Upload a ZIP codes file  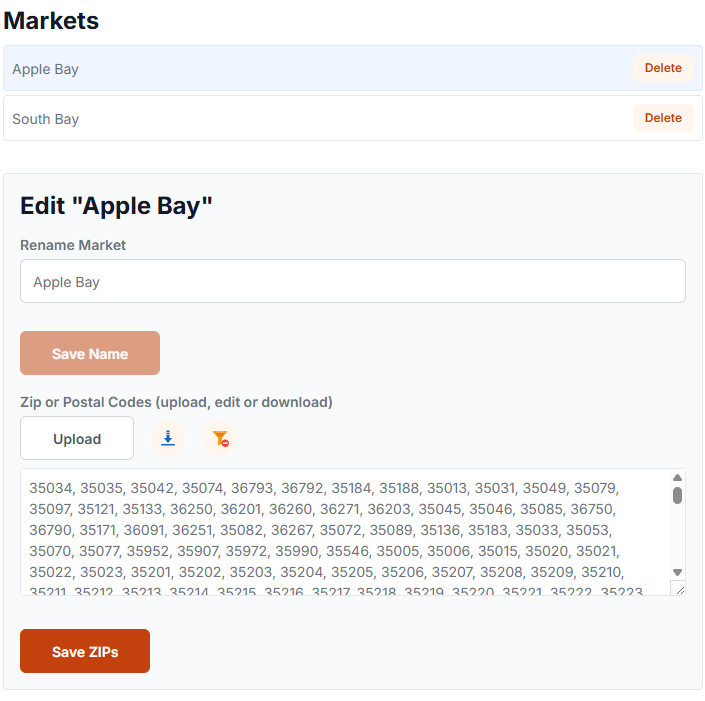click(x=77, y=438)
